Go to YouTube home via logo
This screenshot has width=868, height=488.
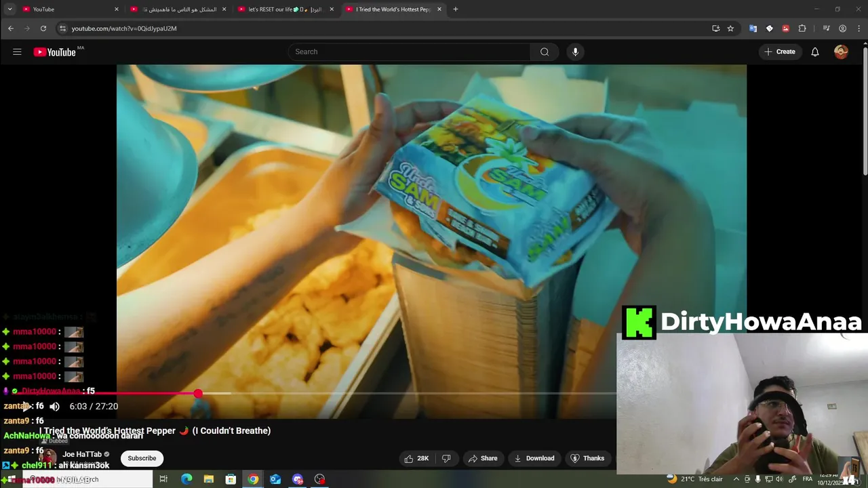coord(55,52)
